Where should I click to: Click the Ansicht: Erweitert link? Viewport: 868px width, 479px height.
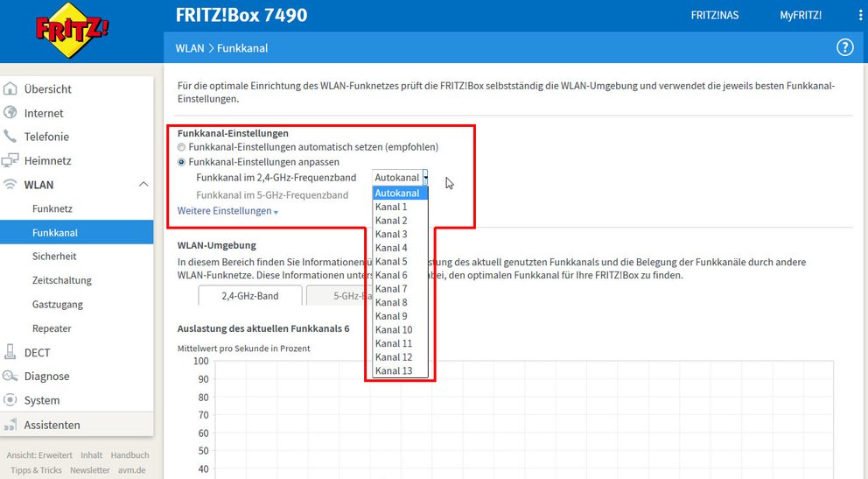tap(39, 455)
